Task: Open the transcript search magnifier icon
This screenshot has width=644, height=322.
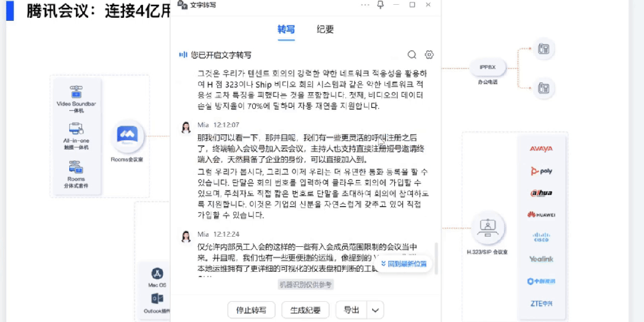Action: [x=412, y=55]
